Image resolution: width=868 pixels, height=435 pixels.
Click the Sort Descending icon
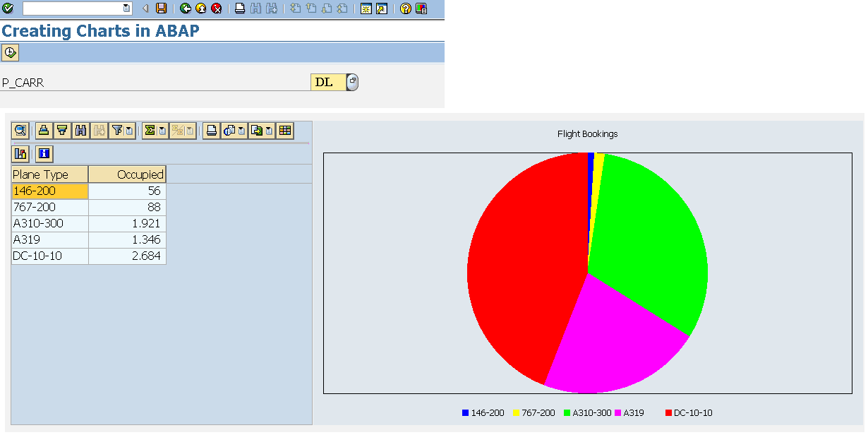[x=62, y=130]
